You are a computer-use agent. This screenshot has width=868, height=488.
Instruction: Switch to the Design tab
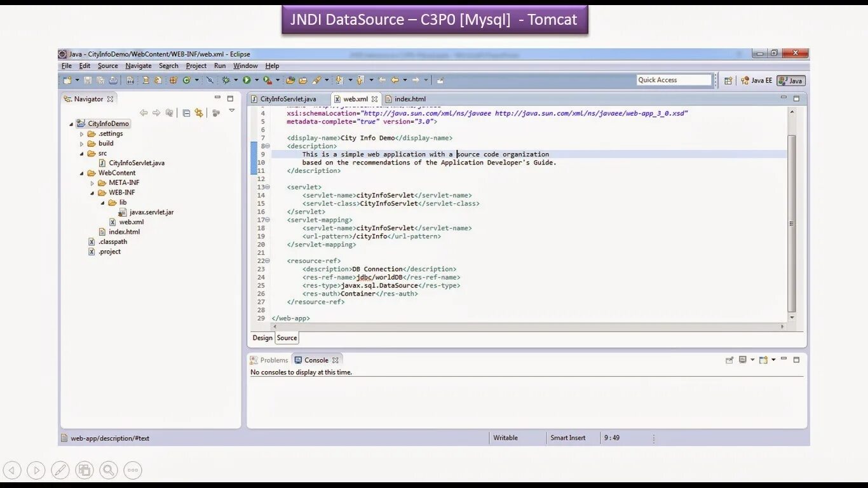262,338
